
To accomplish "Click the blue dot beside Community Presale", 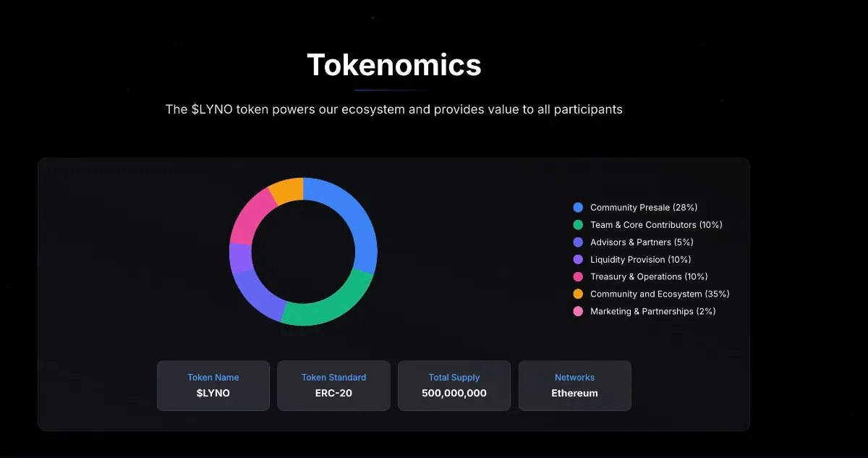I will coord(578,208).
